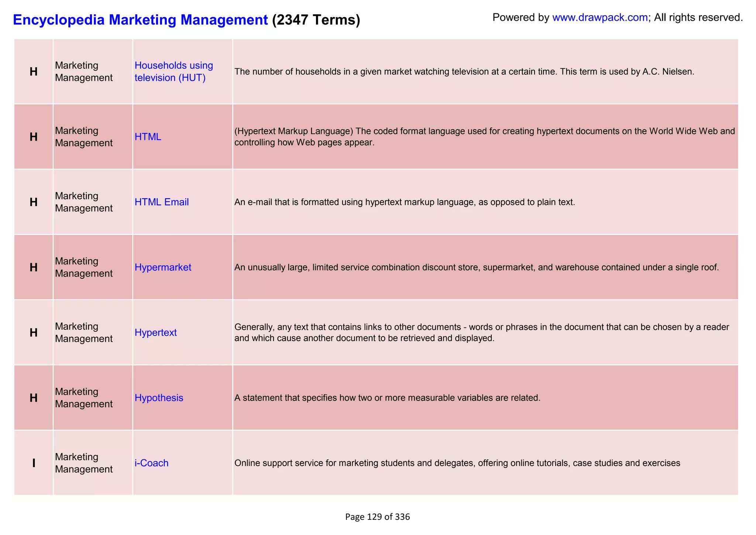The height and width of the screenshot is (535, 756).
Task: Open the i-Coach term link
Action: [x=151, y=463]
